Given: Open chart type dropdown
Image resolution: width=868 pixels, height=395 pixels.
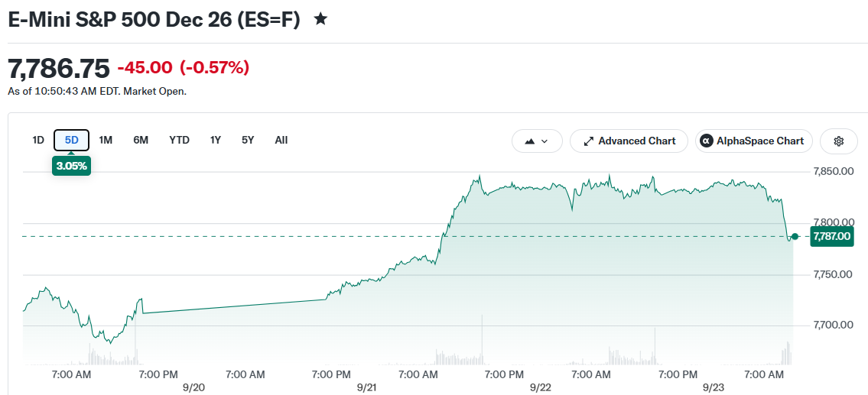Looking at the screenshot, I should pyautogui.click(x=537, y=141).
